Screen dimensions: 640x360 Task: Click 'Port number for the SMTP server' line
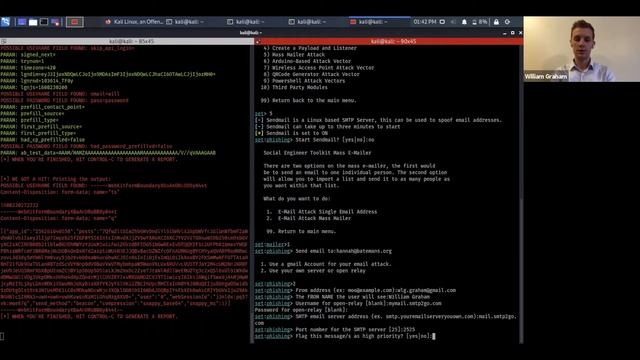[335, 329]
